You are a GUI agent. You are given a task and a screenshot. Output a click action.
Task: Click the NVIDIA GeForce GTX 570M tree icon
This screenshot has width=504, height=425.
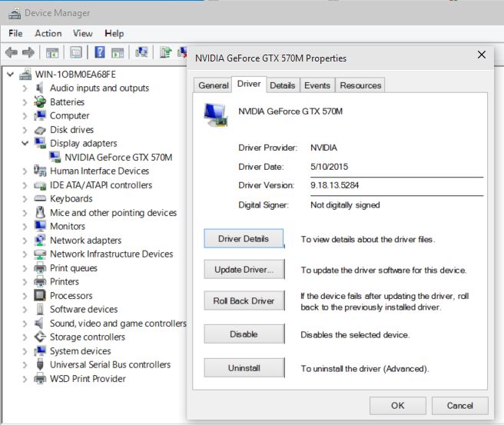coord(55,157)
